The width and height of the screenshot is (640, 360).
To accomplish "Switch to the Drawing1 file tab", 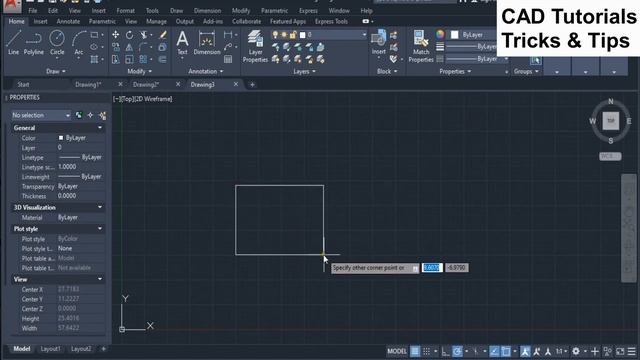I will coord(88,84).
